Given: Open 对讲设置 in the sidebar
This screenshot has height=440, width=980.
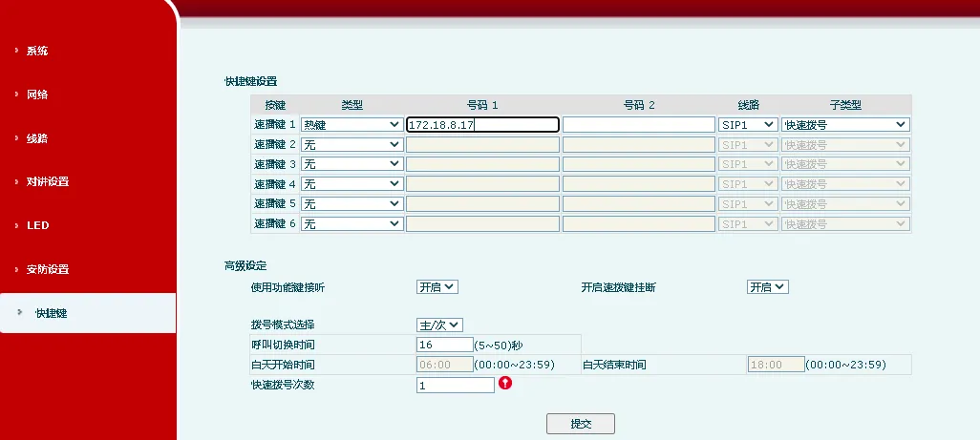Looking at the screenshot, I should point(47,181).
